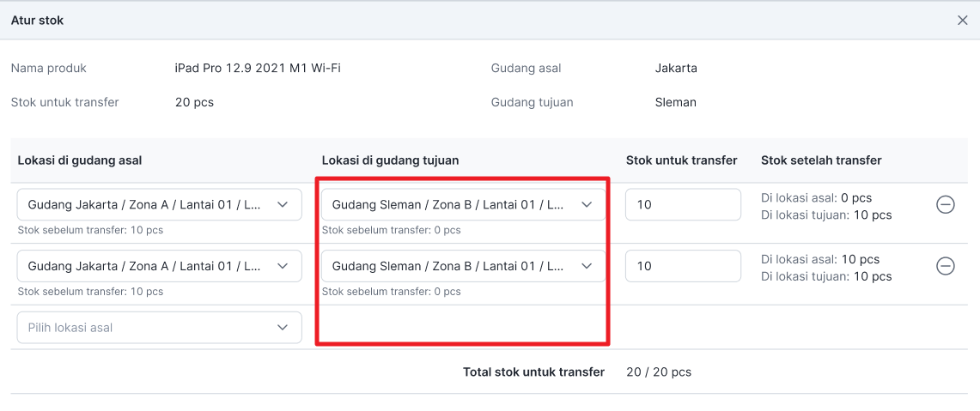Open second row Gudang Jakarta origin dropdown

click(x=160, y=265)
